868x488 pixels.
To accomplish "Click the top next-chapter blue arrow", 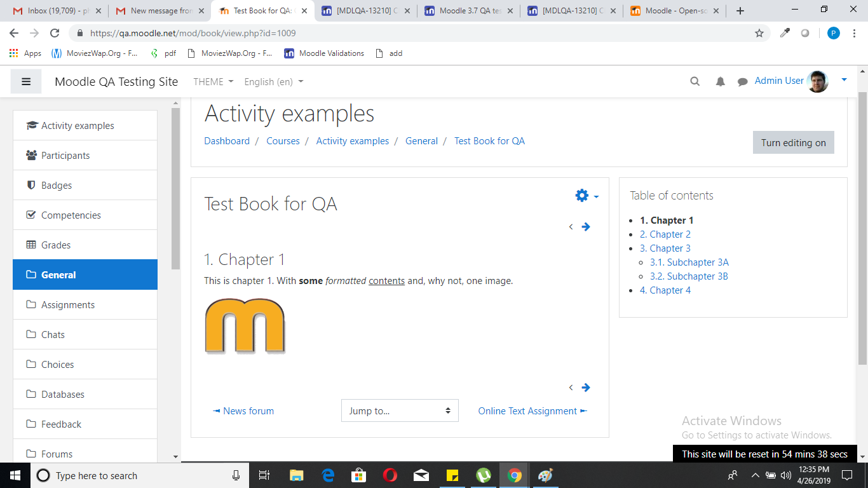I will 586,227.
